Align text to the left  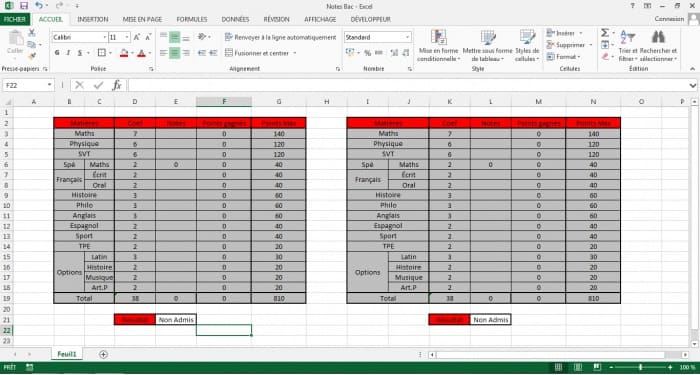click(163, 53)
